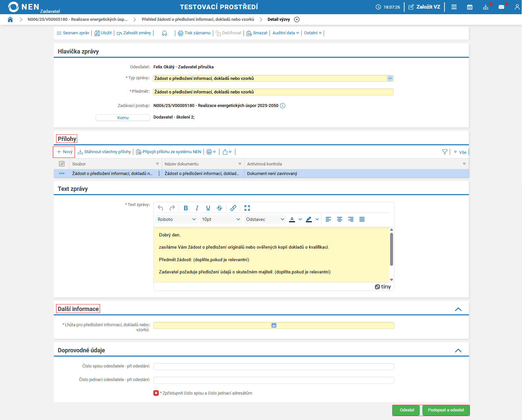Open Přehled žádostí breadcrumb link
This screenshot has width=522, height=420.
click(x=198, y=19)
